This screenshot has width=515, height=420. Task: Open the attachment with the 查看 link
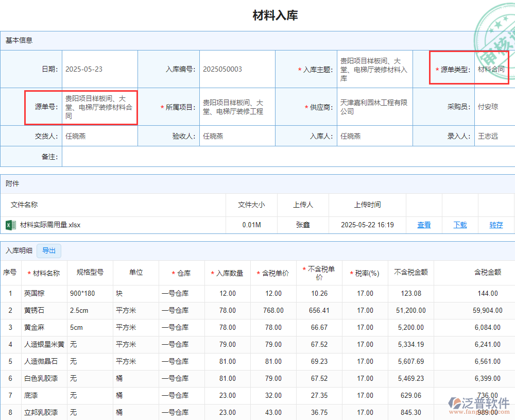click(x=423, y=225)
